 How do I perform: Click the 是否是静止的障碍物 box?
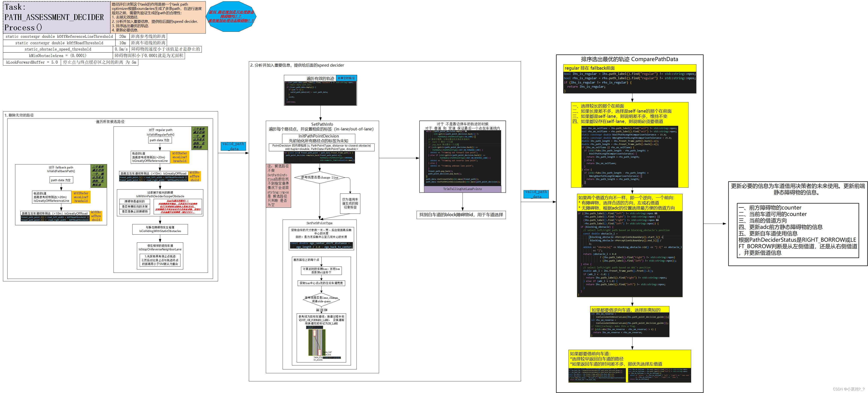135,211
